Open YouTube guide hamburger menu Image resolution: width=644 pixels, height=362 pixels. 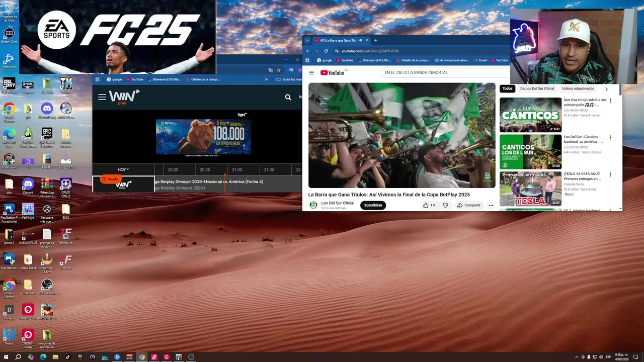click(x=311, y=72)
